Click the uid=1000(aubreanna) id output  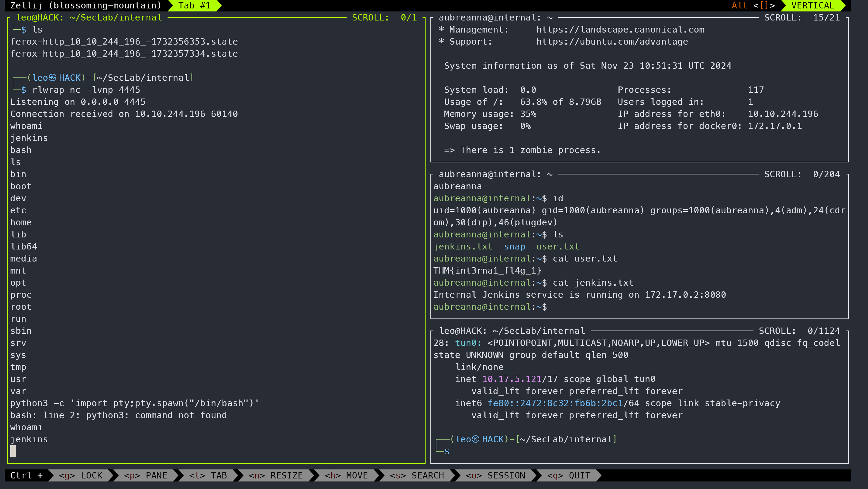tap(639, 217)
